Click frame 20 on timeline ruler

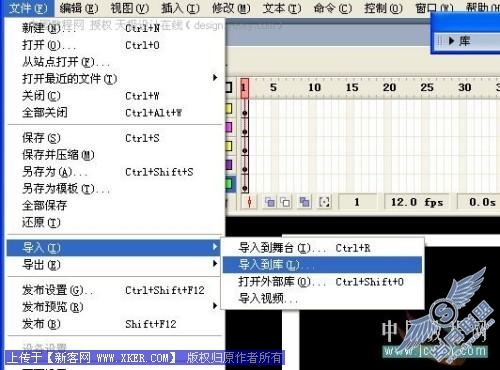pos(389,87)
